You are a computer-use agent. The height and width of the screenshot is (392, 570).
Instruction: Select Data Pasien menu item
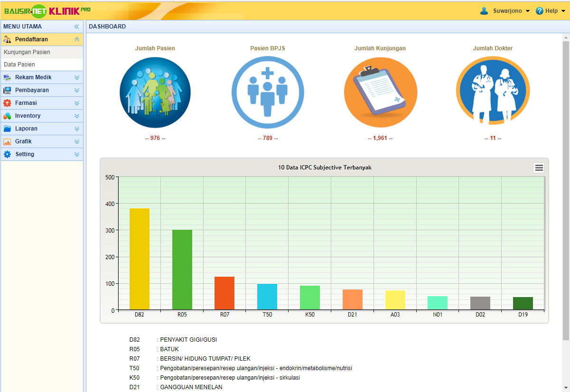19,65
